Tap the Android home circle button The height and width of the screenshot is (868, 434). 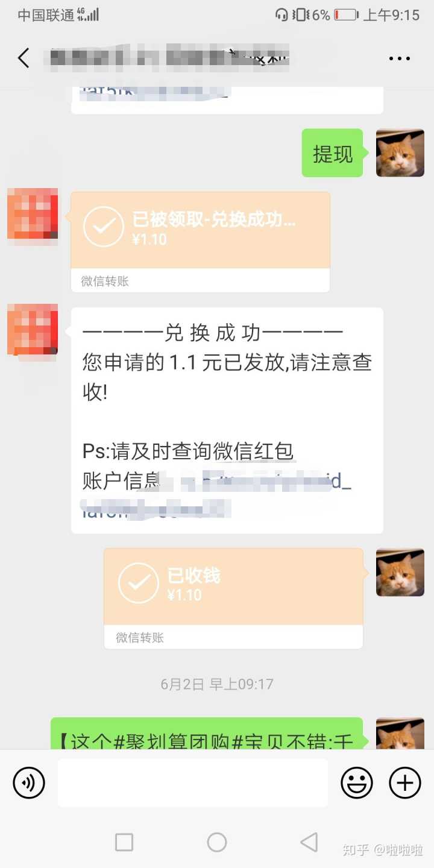[217, 842]
